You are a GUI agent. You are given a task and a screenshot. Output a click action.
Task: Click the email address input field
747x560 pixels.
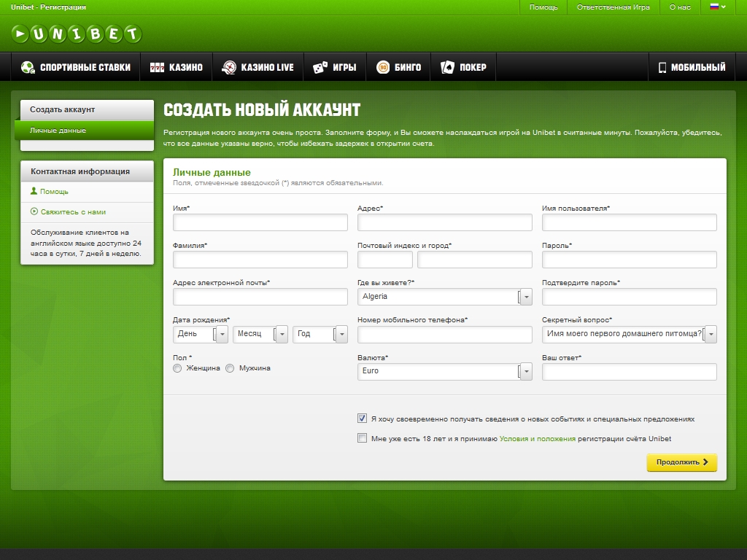(260, 297)
